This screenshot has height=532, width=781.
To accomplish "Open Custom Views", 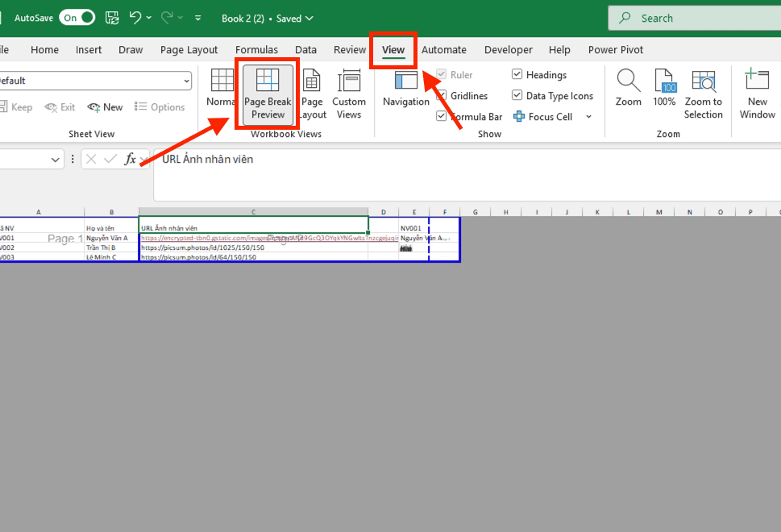I will pyautogui.click(x=349, y=94).
